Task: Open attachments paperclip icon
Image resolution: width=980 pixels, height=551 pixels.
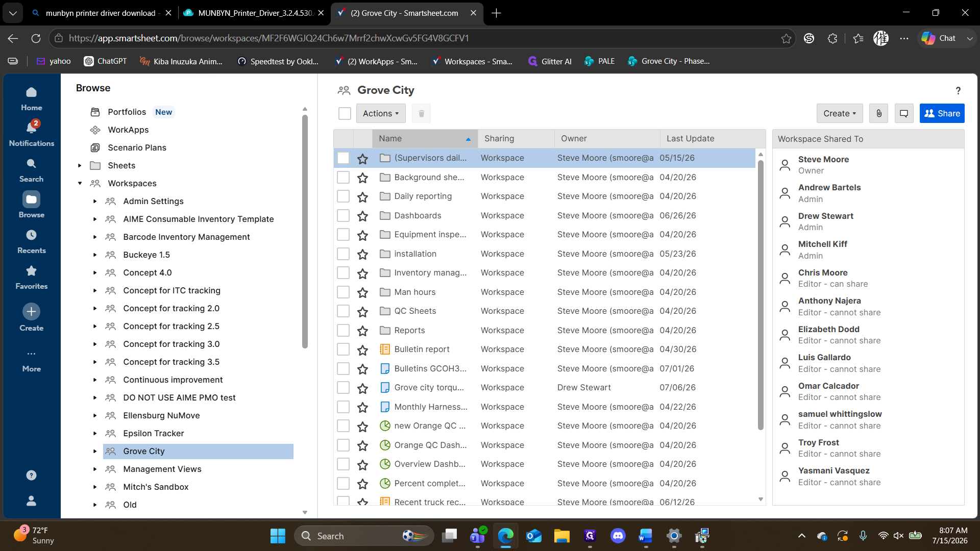Action: click(879, 113)
